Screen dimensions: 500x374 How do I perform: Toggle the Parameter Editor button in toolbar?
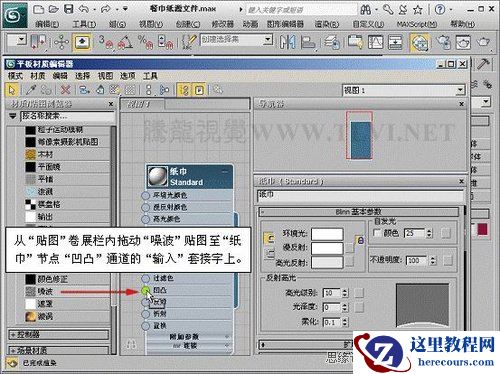(x=199, y=90)
